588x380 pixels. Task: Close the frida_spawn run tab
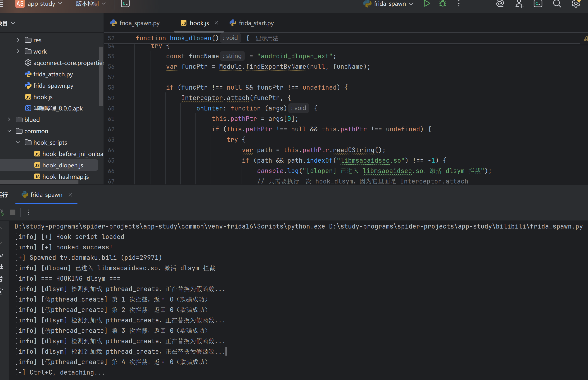click(70, 195)
